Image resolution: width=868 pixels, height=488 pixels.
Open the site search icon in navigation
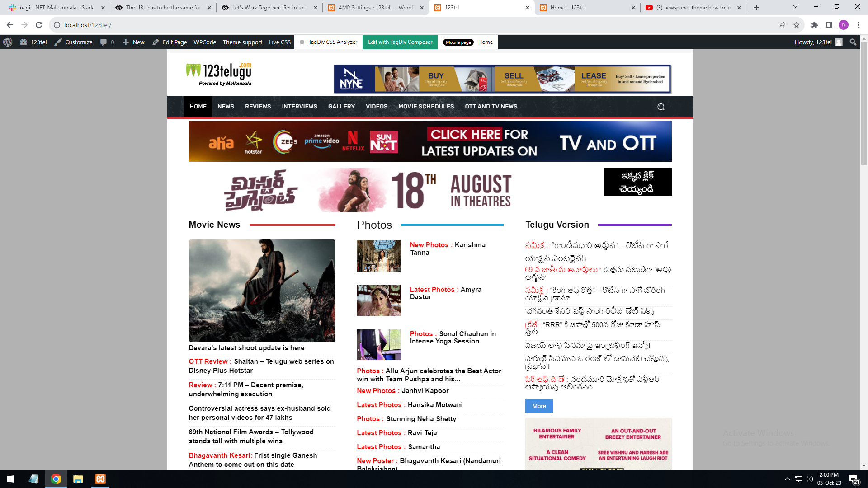661,107
